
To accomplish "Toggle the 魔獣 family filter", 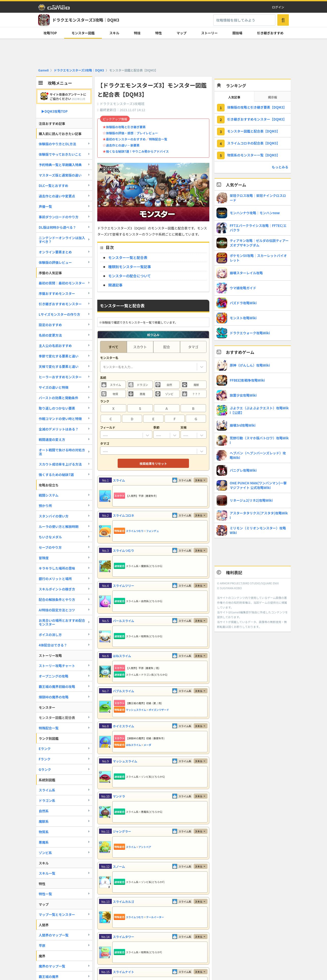I will [x=193, y=385].
